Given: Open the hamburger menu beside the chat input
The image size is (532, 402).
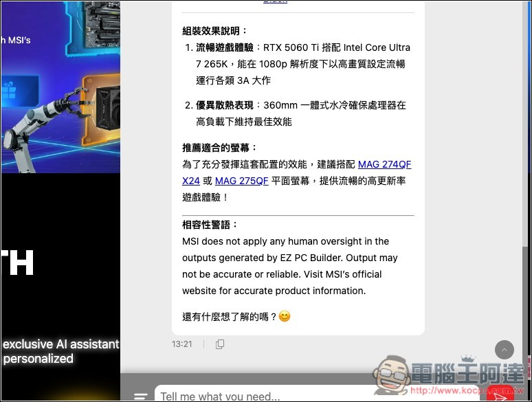Looking at the screenshot, I should (x=141, y=397).
